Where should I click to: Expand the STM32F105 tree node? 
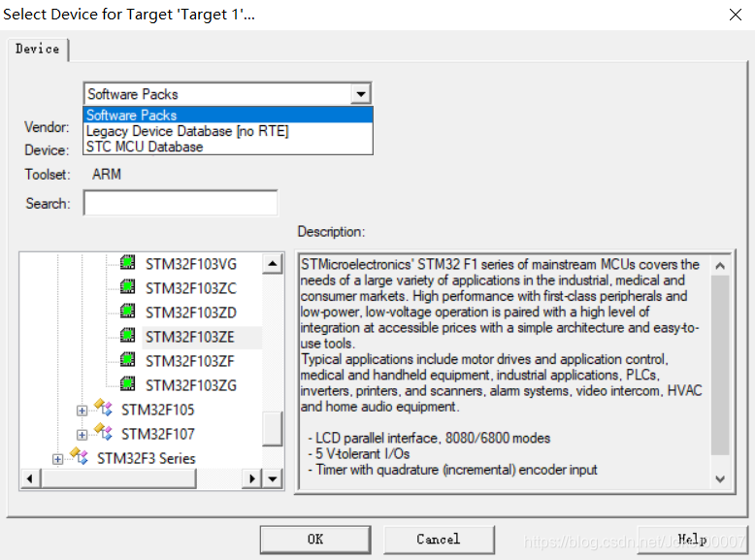pyautogui.click(x=82, y=411)
